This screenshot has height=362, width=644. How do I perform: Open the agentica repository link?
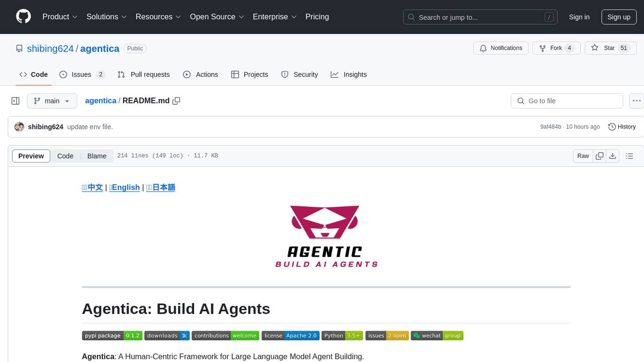click(100, 48)
